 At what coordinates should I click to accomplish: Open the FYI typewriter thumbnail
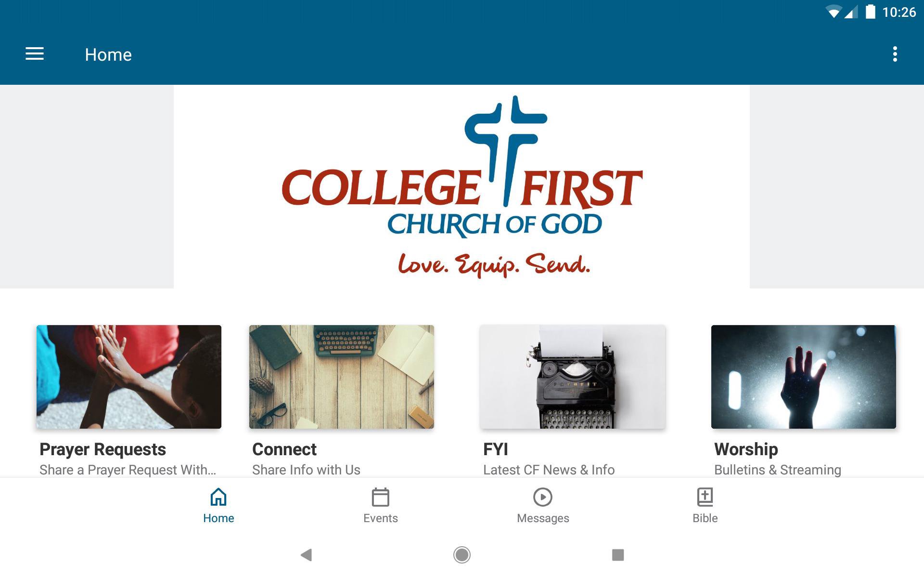[573, 377]
